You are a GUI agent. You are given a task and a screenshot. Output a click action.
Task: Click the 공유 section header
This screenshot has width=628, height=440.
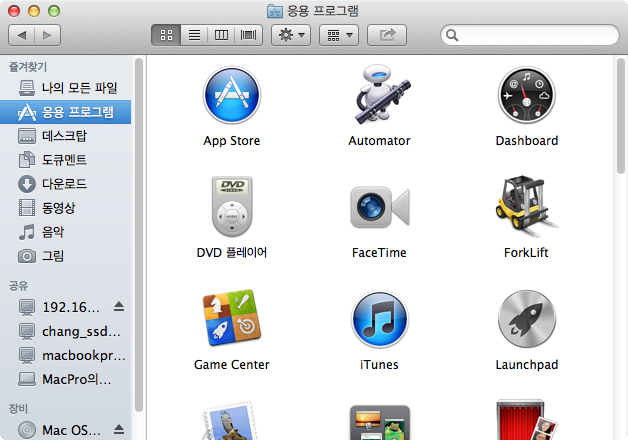(x=18, y=286)
